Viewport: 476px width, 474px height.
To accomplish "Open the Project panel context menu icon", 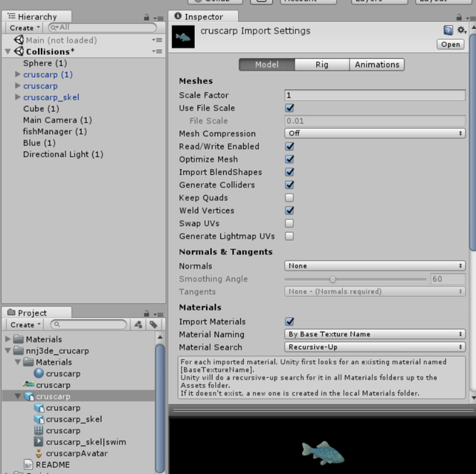I will click(158, 314).
